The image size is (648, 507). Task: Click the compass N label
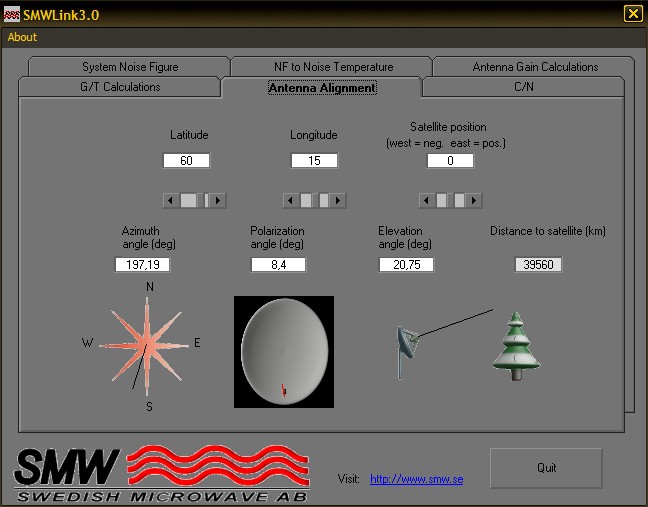(150, 287)
